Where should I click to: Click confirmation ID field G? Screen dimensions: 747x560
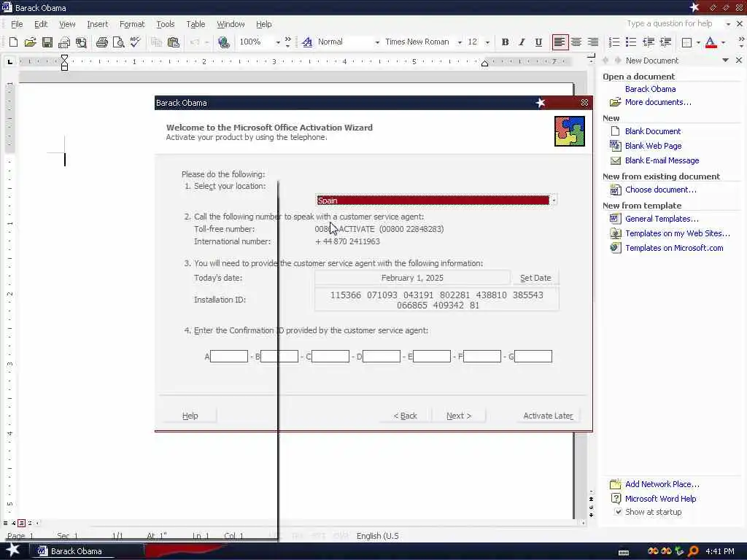[x=533, y=356]
